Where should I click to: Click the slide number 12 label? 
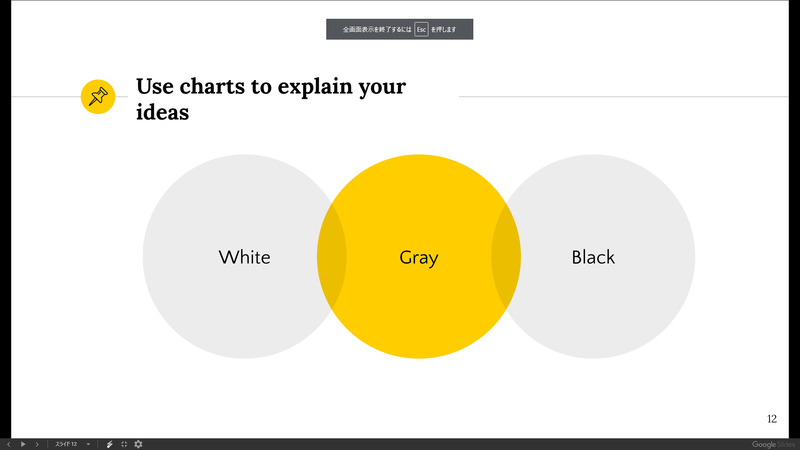(772, 419)
